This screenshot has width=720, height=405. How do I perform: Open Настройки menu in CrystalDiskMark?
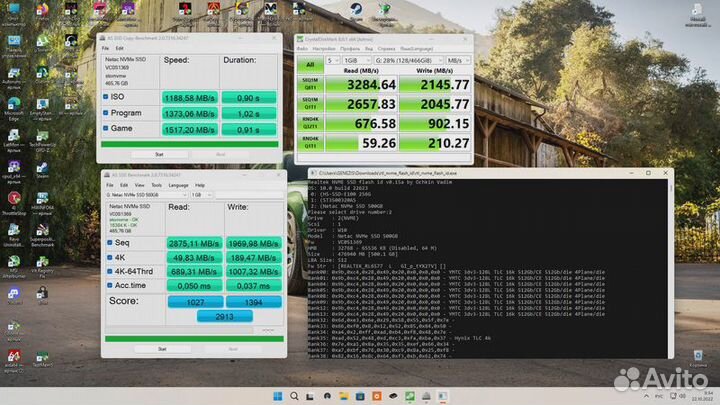tap(324, 49)
